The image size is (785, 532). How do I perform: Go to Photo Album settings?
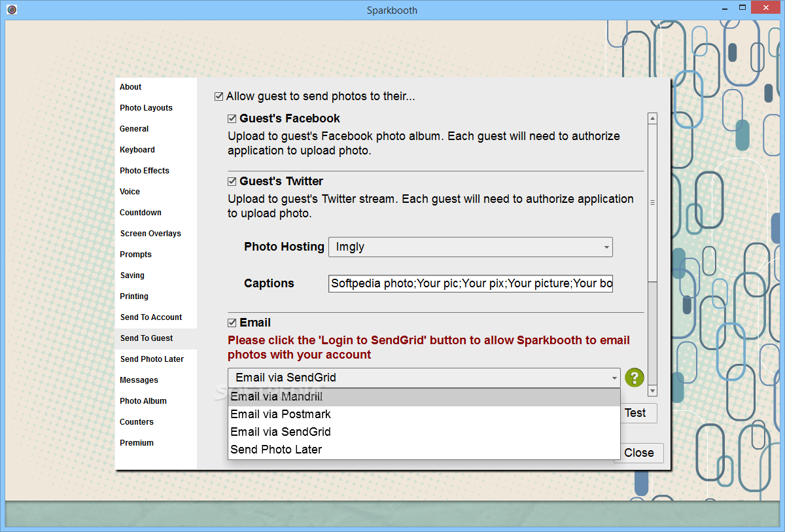156,401
